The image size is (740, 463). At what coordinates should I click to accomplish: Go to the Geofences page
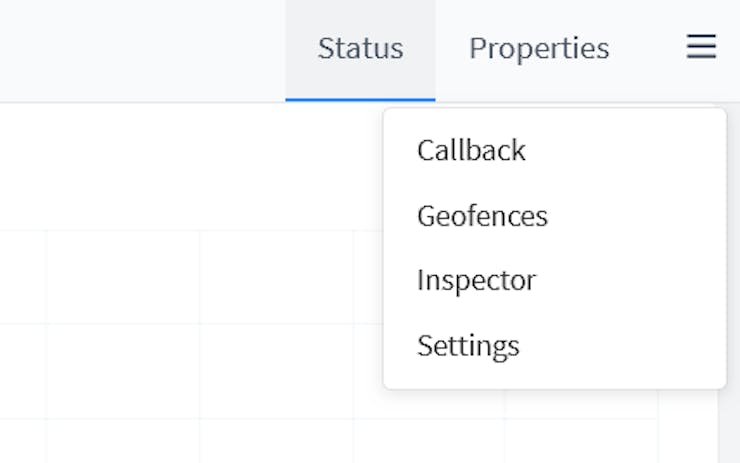click(x=482, y=216)
